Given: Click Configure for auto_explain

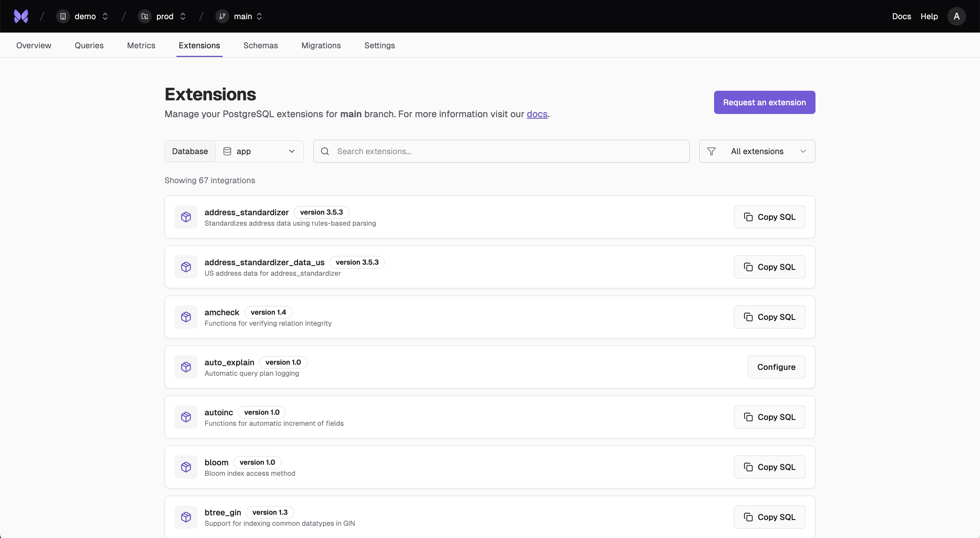Looking at the screenshot, I should coord(776,367).
